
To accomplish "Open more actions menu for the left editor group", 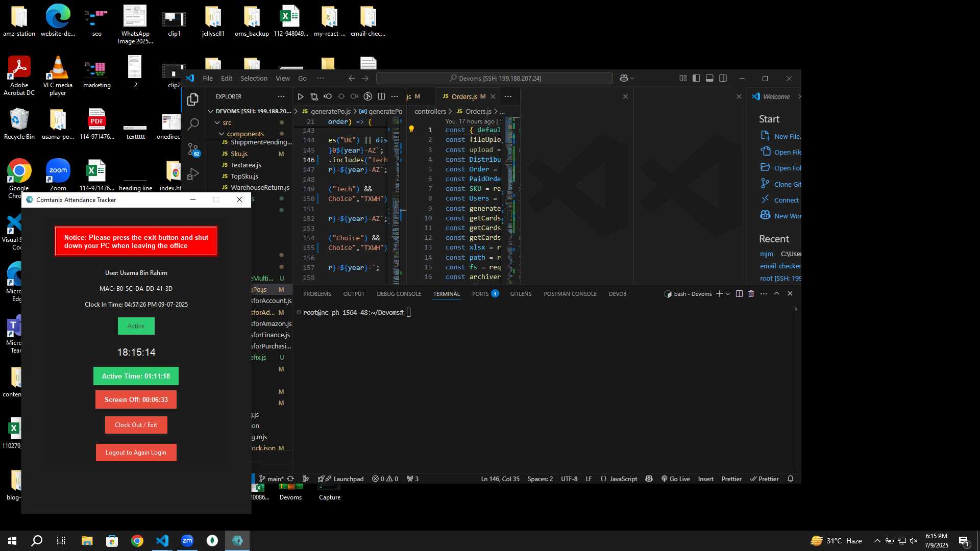I will [x=395, y=96].
